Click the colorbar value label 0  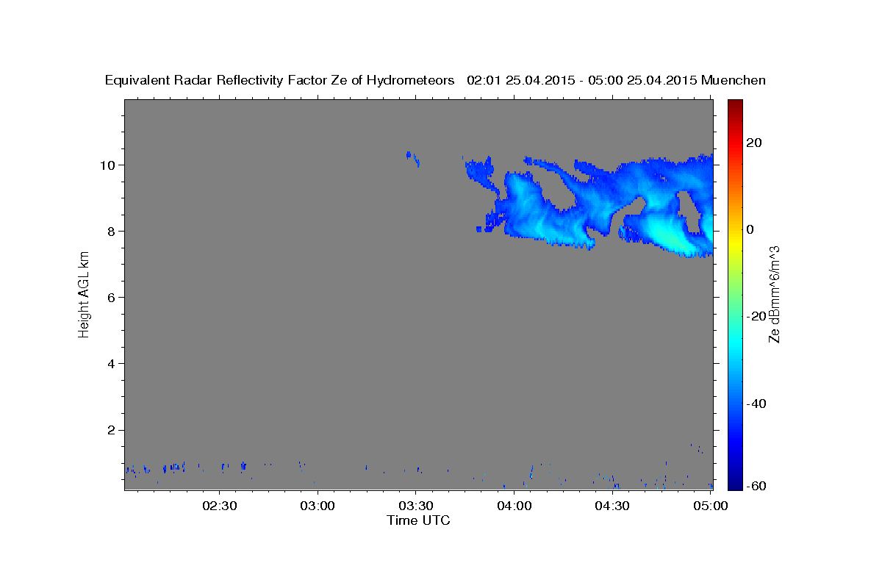(x=751, y=229)
